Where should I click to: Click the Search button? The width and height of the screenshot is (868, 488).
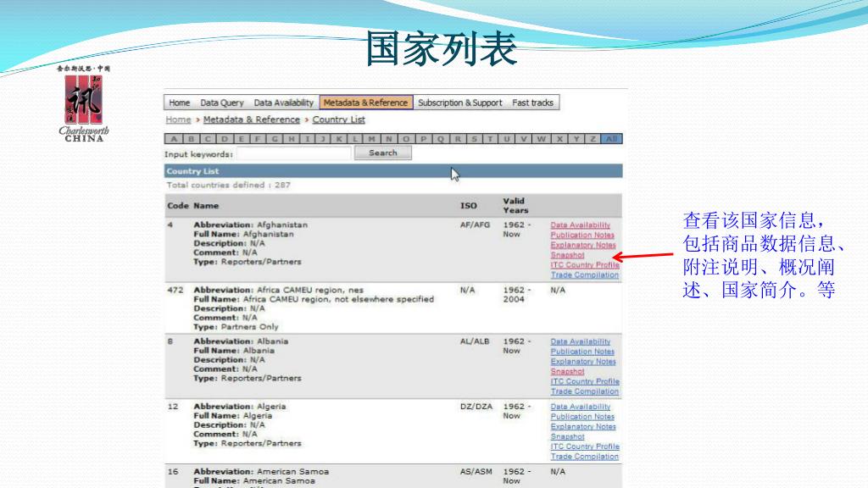(x=383, y=152)
